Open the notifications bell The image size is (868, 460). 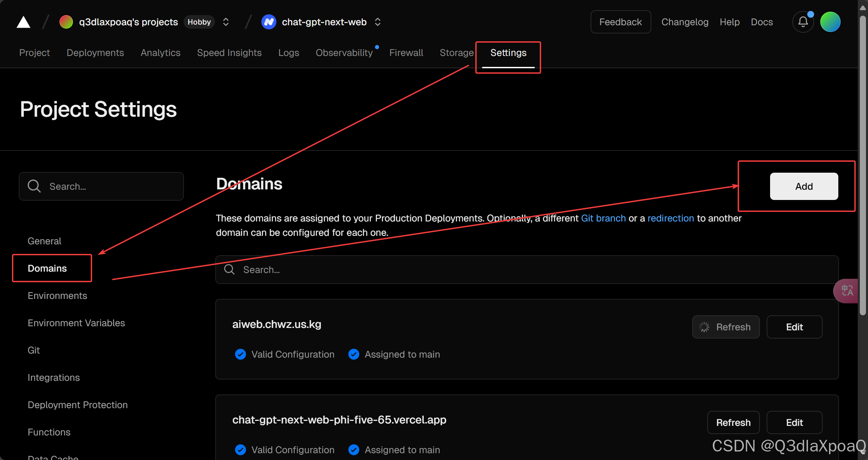coord(803,22)
